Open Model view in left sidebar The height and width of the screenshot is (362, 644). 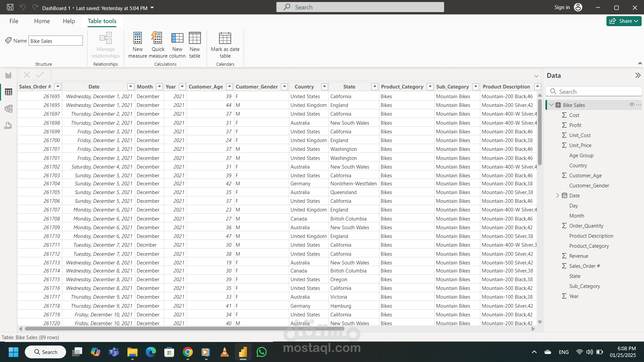[x=8, y=109]
